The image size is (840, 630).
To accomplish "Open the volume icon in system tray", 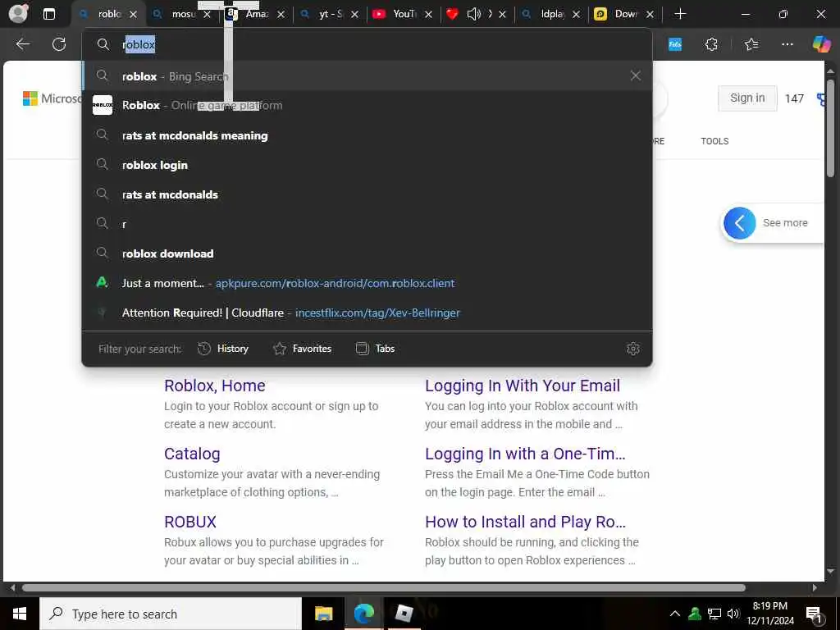I will click(x=733, y=614).
